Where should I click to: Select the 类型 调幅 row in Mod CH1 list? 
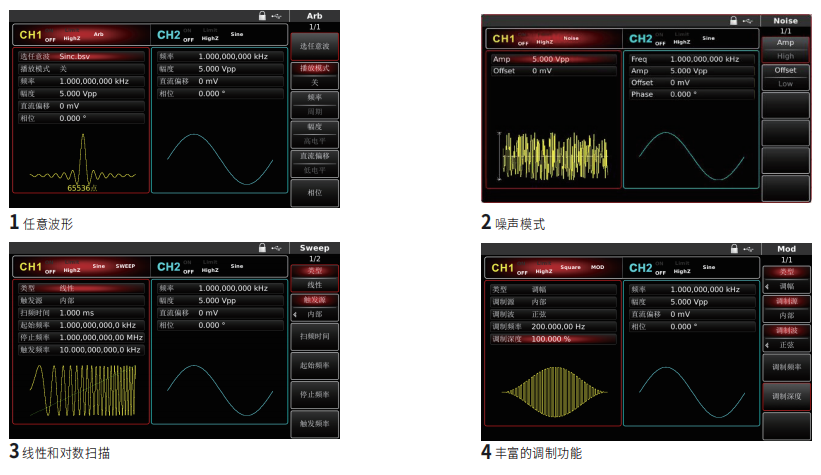[x=553, y=290]
